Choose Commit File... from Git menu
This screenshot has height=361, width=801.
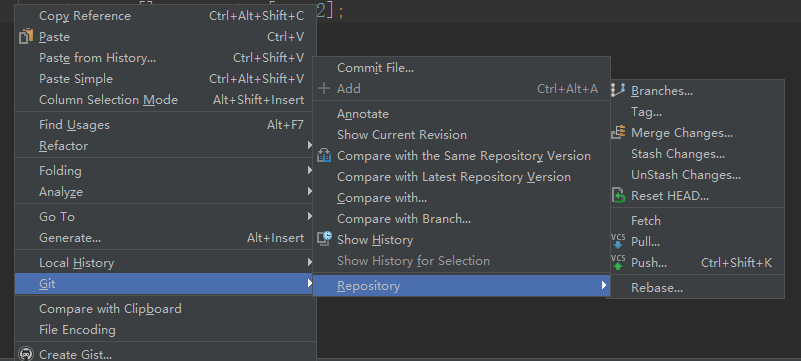click(x=462, y=67)
